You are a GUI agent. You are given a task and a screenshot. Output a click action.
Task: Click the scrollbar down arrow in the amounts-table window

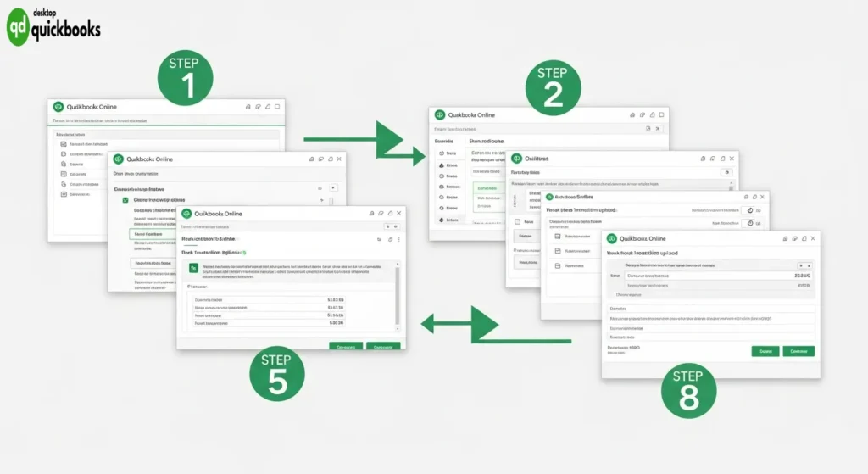[397, 328]
